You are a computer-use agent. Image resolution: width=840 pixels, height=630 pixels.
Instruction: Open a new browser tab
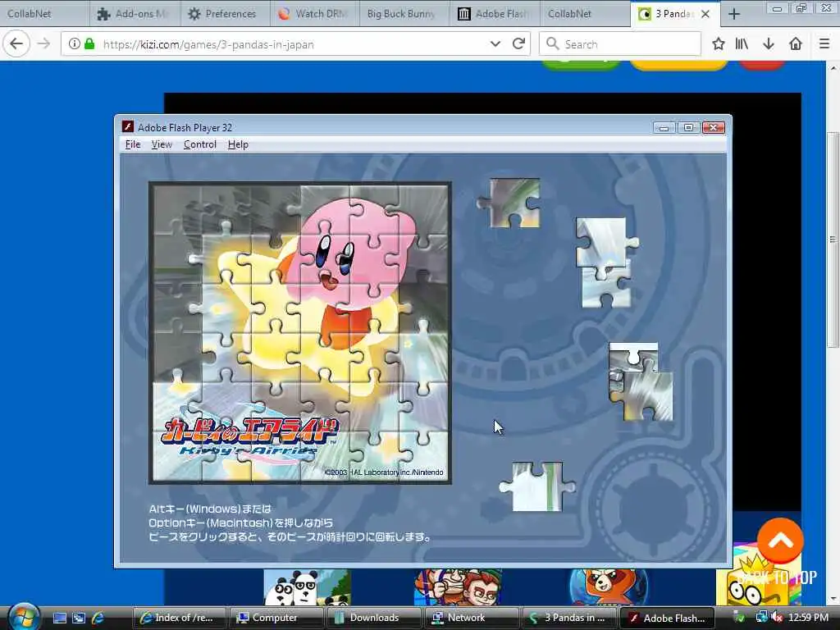click(x=734, y=14)
